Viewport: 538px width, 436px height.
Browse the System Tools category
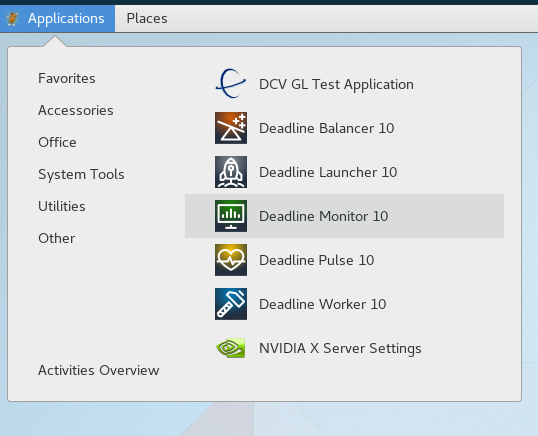tap(81, 174)
